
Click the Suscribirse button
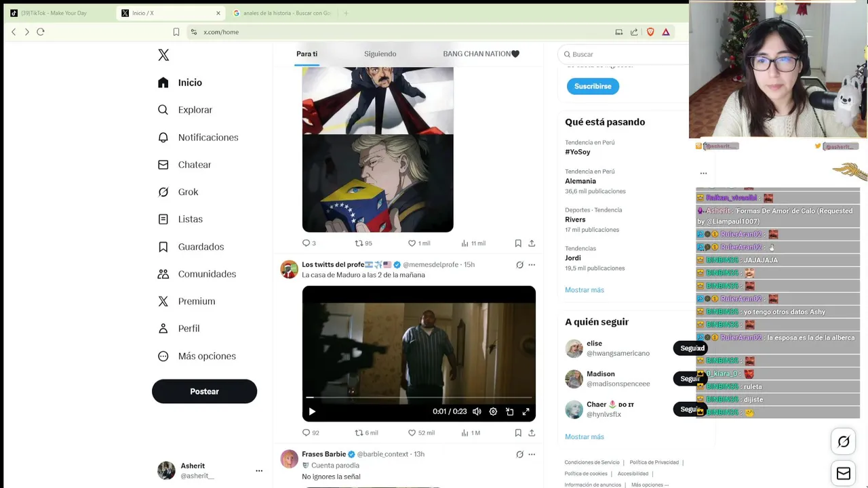(593, 86)
